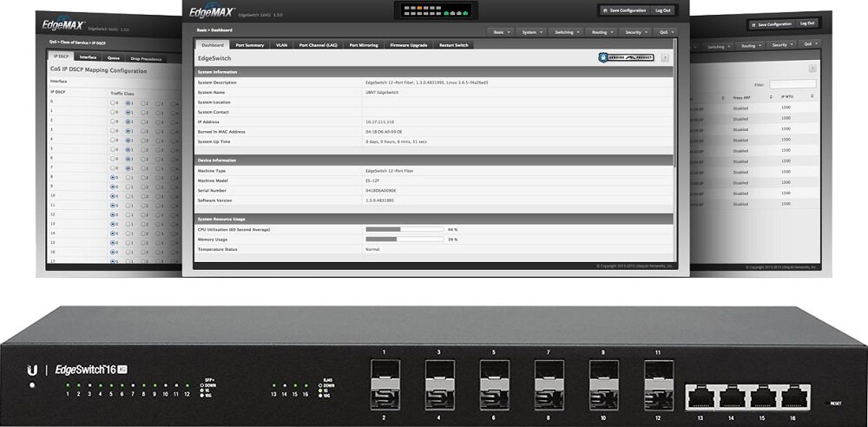Select traffic class 1 for DSCP 1
This screenshot has width=868, height=427.
click(x=128, y=112)
